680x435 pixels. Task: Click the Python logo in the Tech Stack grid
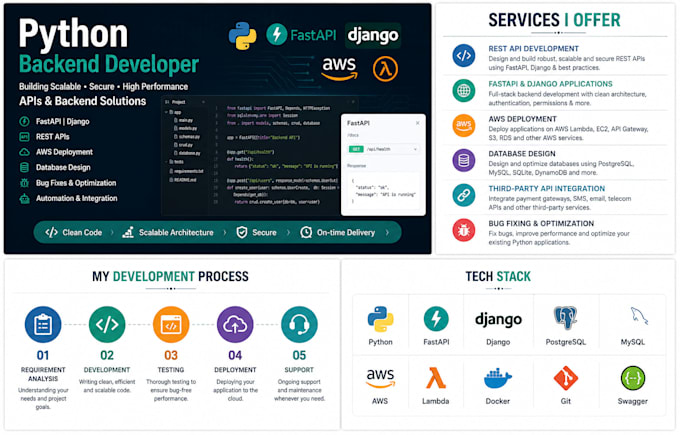380,319
